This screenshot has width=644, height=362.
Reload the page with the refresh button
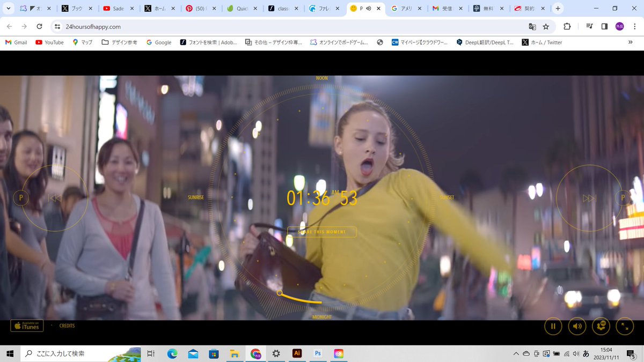[39, 26]
